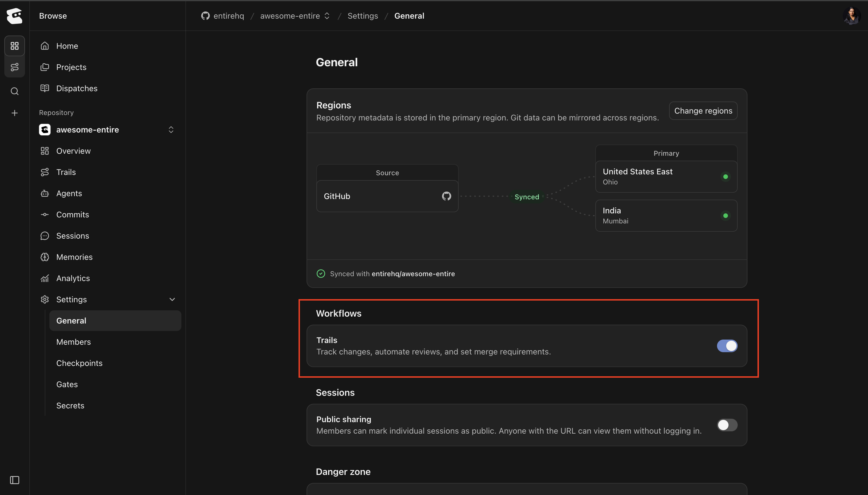Click the Synced status label

(527, 197)
